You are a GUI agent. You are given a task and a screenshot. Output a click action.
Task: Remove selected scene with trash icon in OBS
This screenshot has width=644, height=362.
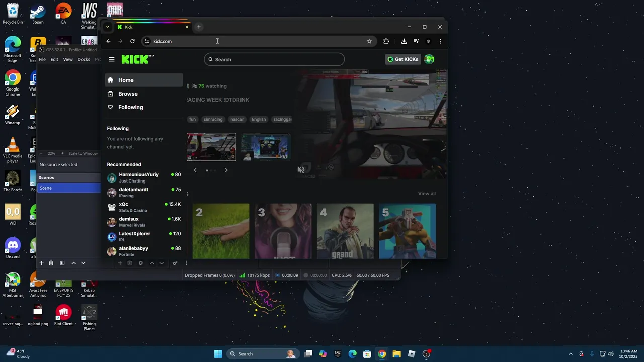click(x=51, y=263)
